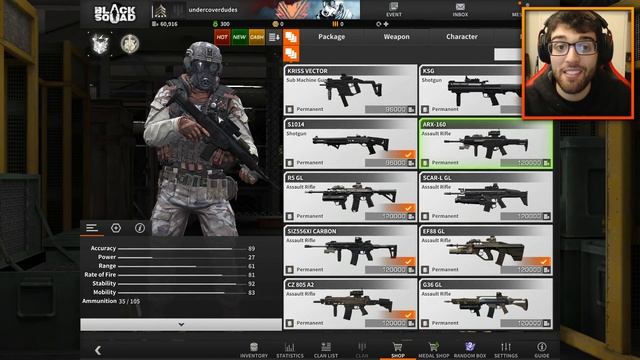Tick the ARX-160 Permanent checkbox
The image size is (640, 360).
pos(425,163)
